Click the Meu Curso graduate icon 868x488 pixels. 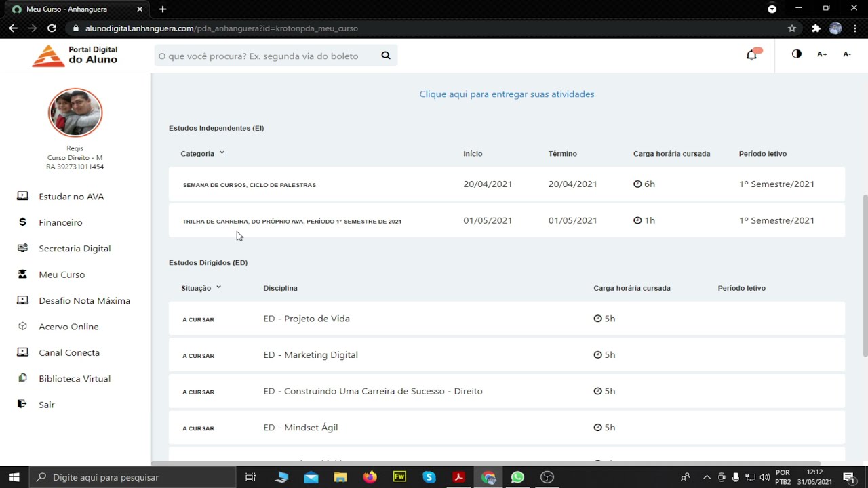22,274
